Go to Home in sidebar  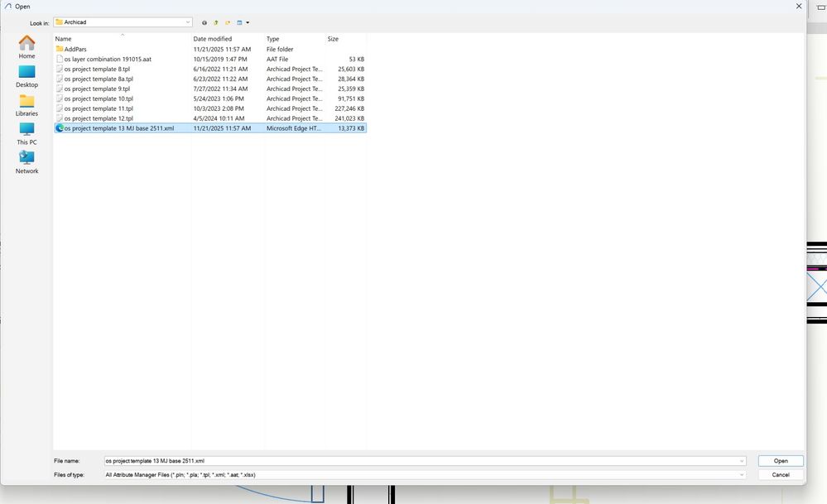tap(26, 47)
